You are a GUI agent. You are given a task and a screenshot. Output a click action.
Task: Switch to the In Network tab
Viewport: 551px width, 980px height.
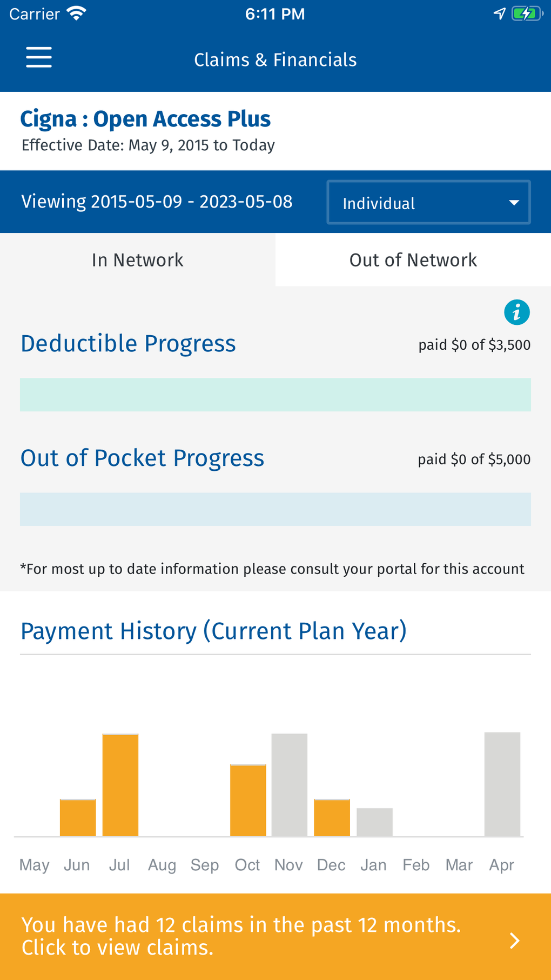point(138,260)
